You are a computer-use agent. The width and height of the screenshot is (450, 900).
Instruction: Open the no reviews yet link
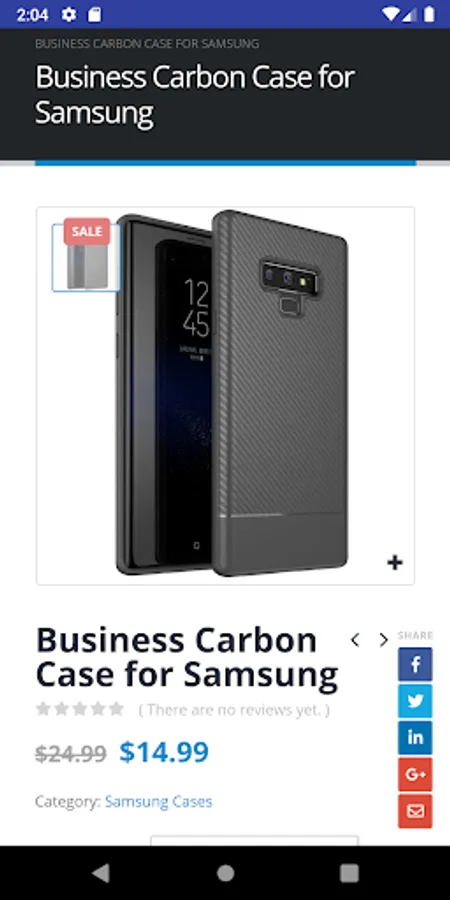[x=234, y=710]
